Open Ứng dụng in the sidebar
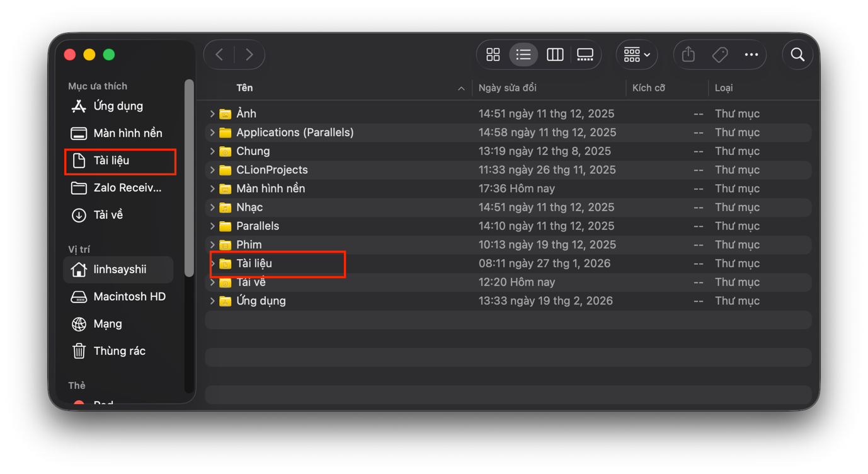This screenshot has width=868, height=474. click(118, 106)
